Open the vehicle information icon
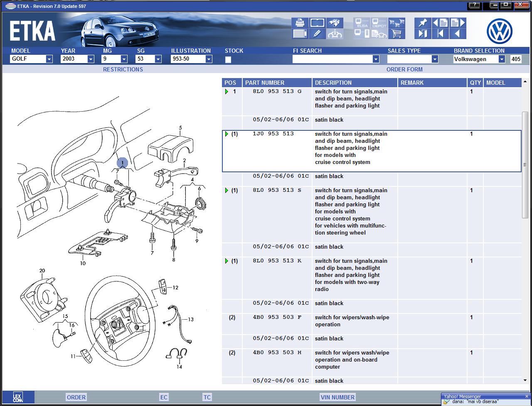 335,34
